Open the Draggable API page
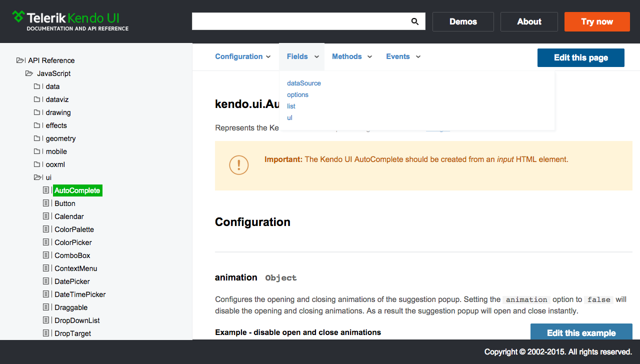The image size is (640, 364). tap(71, 307)
